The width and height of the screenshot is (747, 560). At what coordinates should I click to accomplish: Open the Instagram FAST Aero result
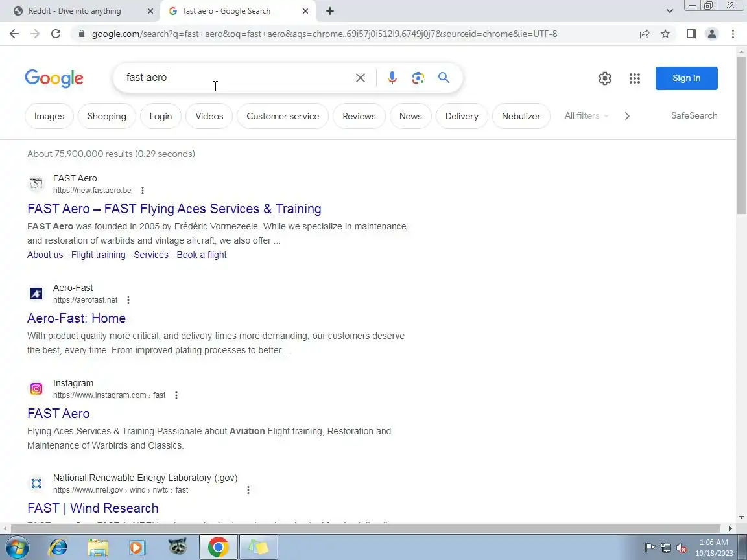(58, 414)
